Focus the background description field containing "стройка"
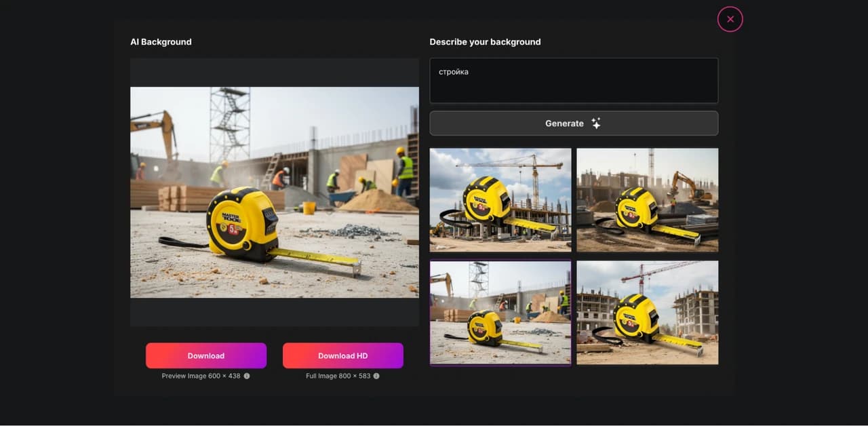This screenshot has width=868, height=426. point(574,81)
